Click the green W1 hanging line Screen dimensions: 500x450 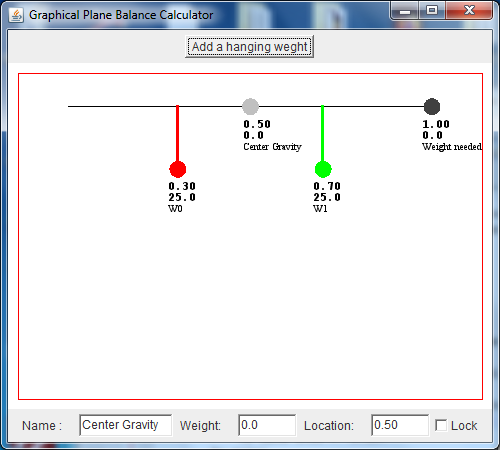(322, 133)
